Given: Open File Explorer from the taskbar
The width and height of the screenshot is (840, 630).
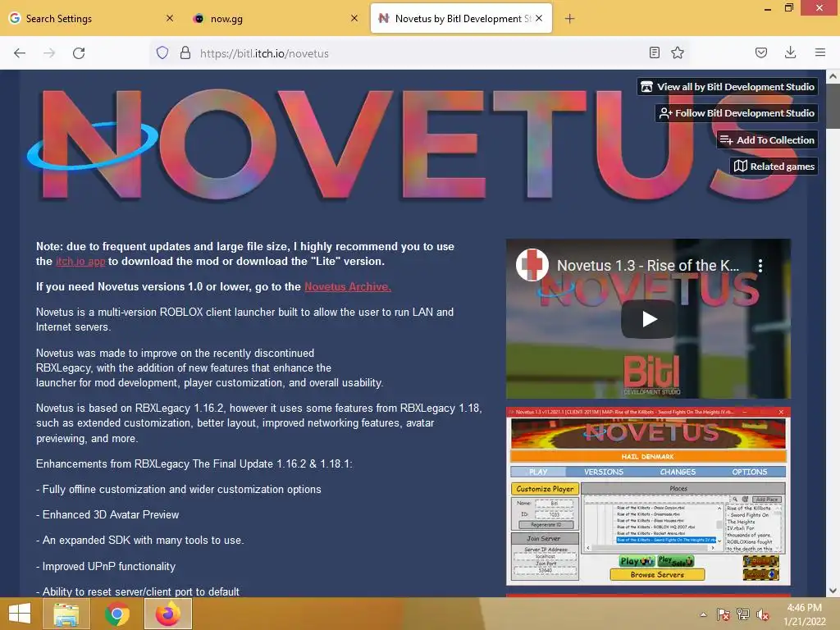Looking at the screenshot, I should tap(66, 614).
